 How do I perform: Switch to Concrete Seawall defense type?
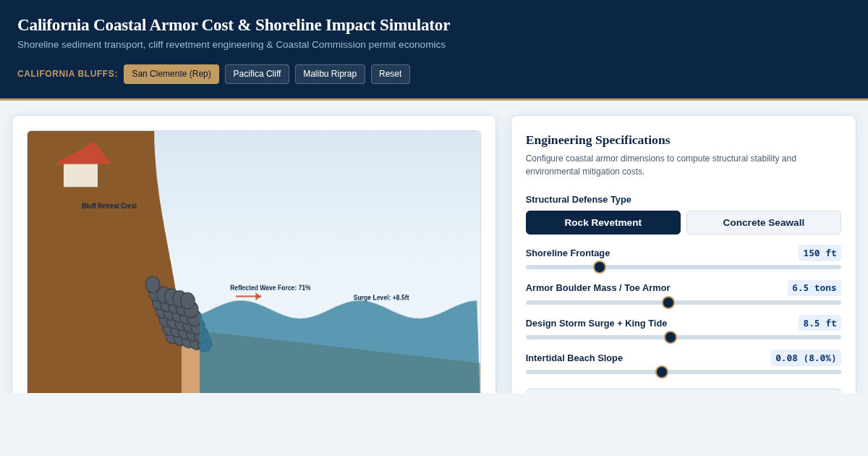tap(764, 223)
